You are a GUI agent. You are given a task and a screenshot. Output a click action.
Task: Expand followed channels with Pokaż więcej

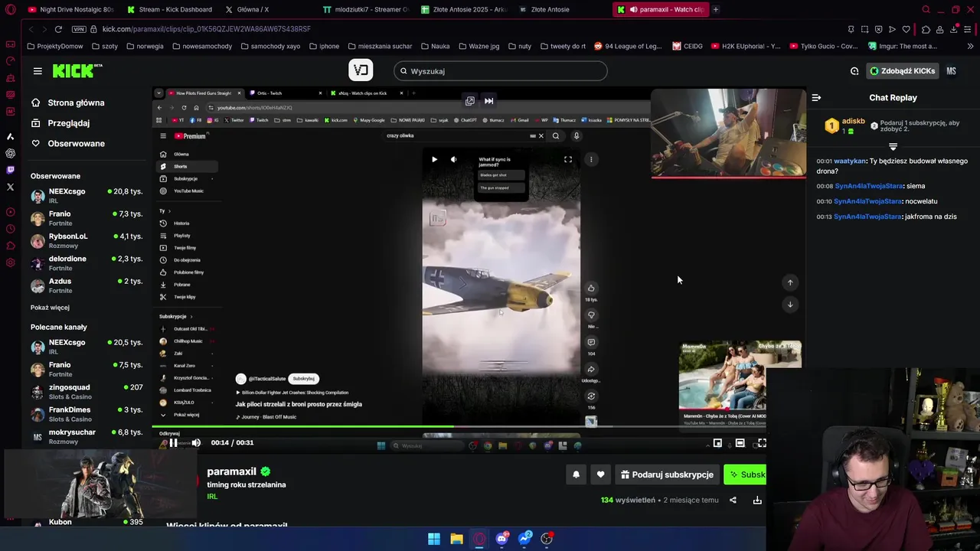point(50,308)
